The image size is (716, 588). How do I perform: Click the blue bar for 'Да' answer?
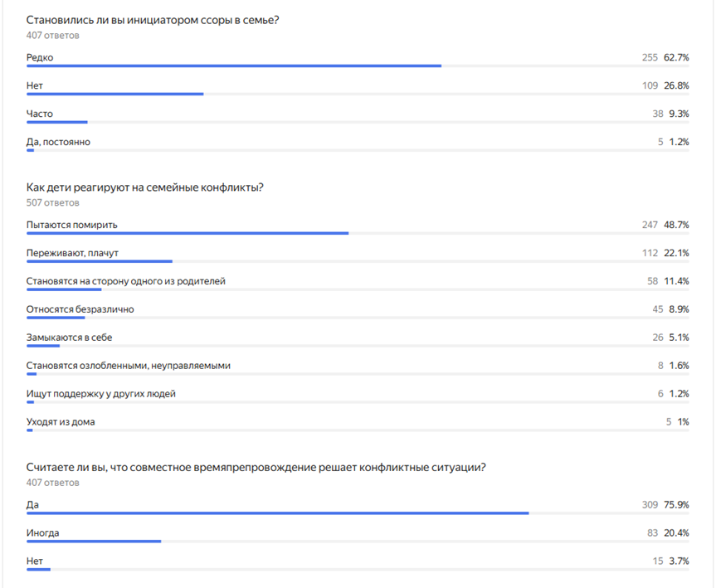click(278, 513)
